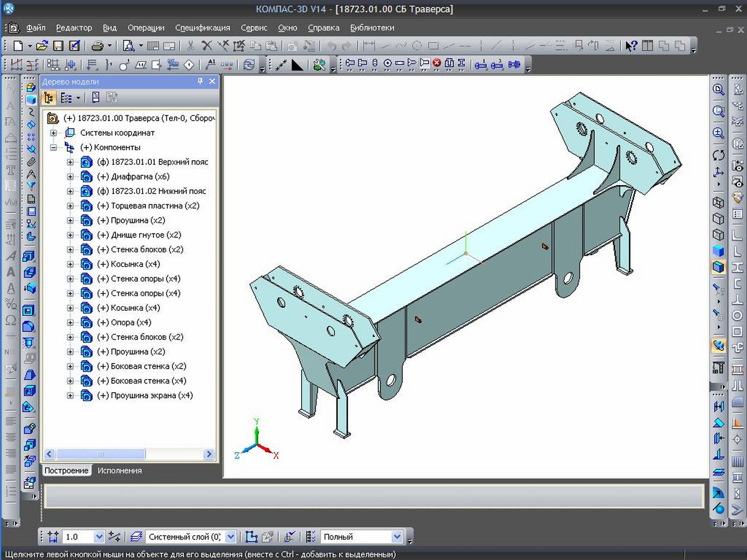Click the context help cursor icon
The height and width of the screenshot is (560, 747).
tap(631, 46)
